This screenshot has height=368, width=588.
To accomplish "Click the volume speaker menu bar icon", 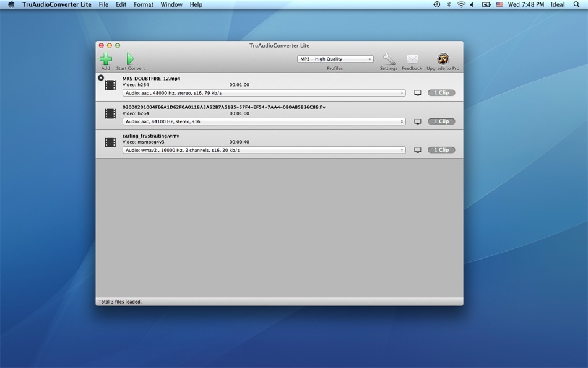I will click(x=472, y=4).
